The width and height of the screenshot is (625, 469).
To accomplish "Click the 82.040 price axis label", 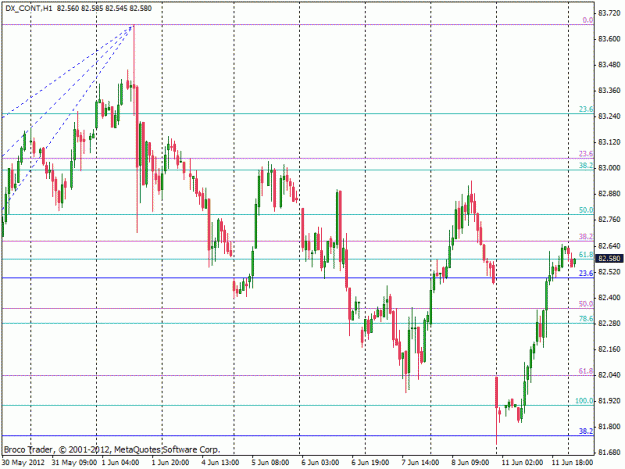I will pyautogui.click(x=609, y=375).
